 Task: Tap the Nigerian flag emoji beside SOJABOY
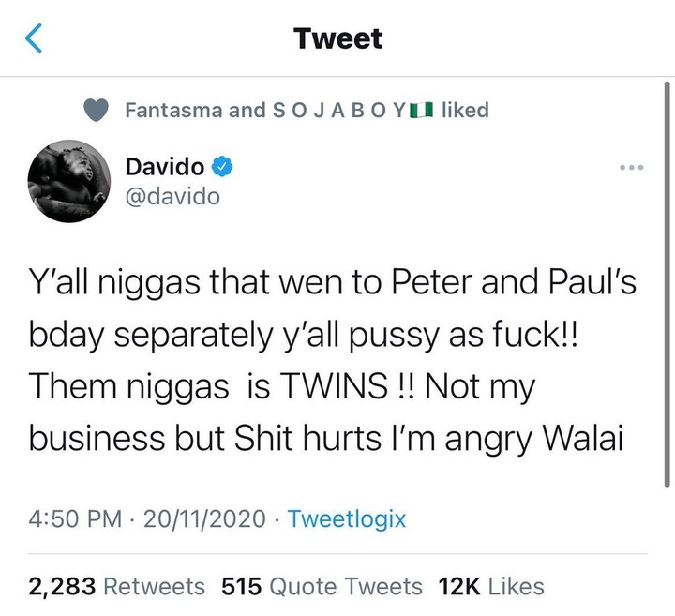(421, 111)
